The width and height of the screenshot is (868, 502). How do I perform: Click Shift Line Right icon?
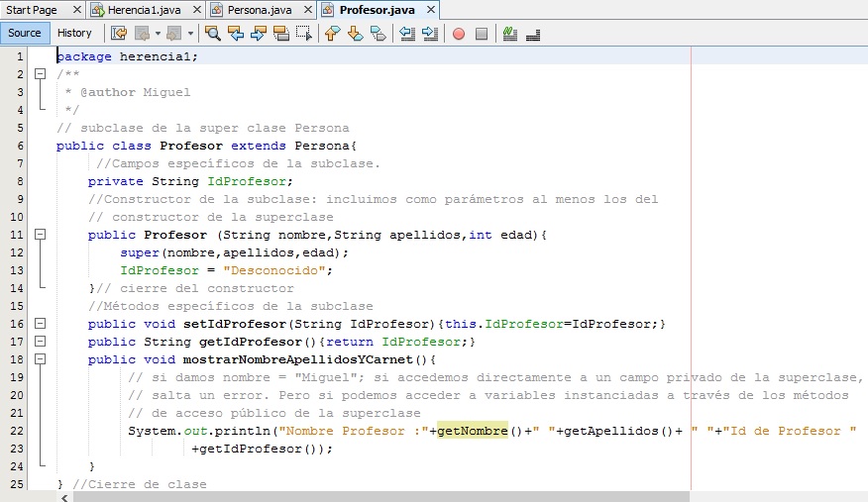(429, 33)
